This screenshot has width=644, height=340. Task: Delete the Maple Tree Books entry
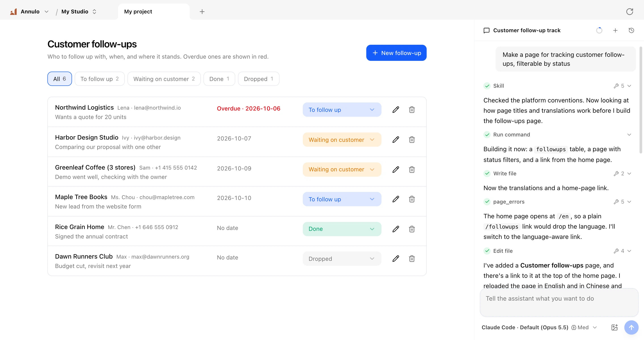412,199
